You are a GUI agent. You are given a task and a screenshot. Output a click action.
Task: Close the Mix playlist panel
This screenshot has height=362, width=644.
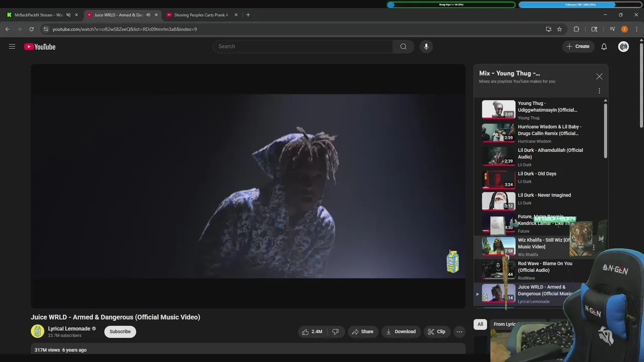pyautogui.click(x=599, y=76)
